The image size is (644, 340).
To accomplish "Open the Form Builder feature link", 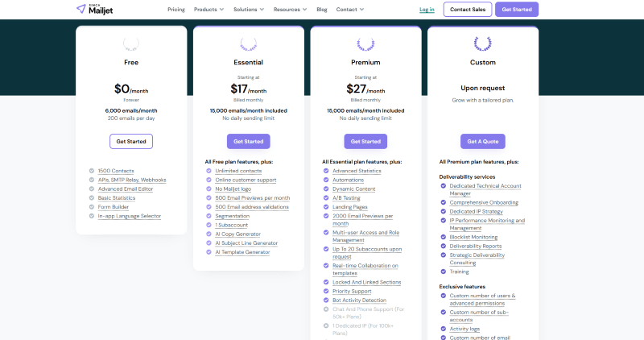I will point(114,207).
